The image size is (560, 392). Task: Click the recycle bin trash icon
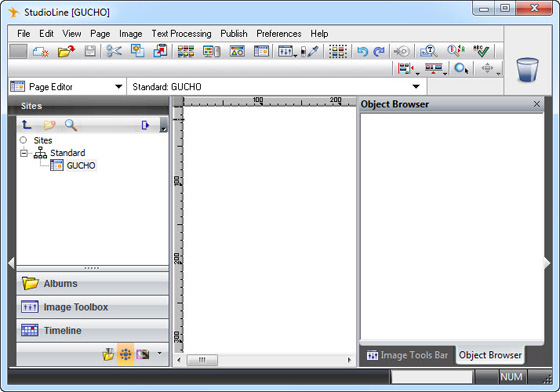click(527, 70)
